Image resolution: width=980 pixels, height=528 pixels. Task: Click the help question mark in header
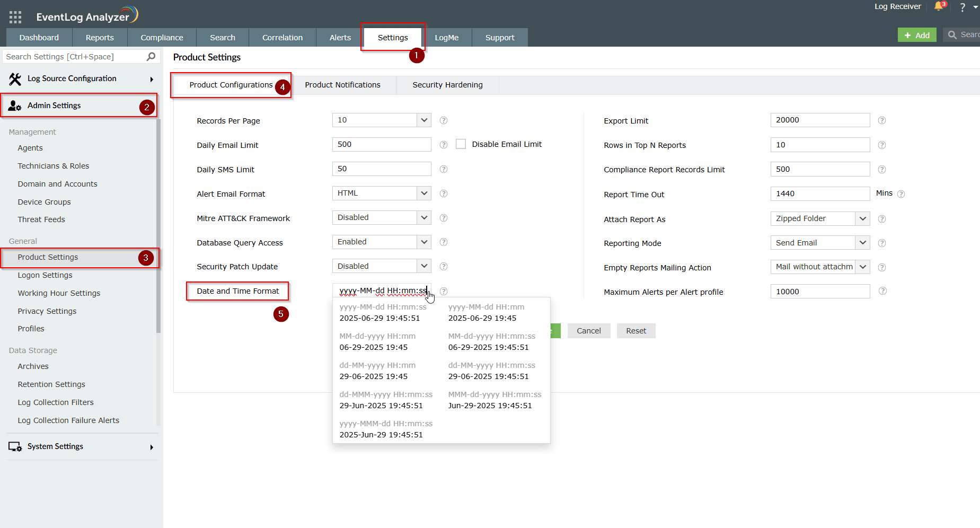point(963,7)
